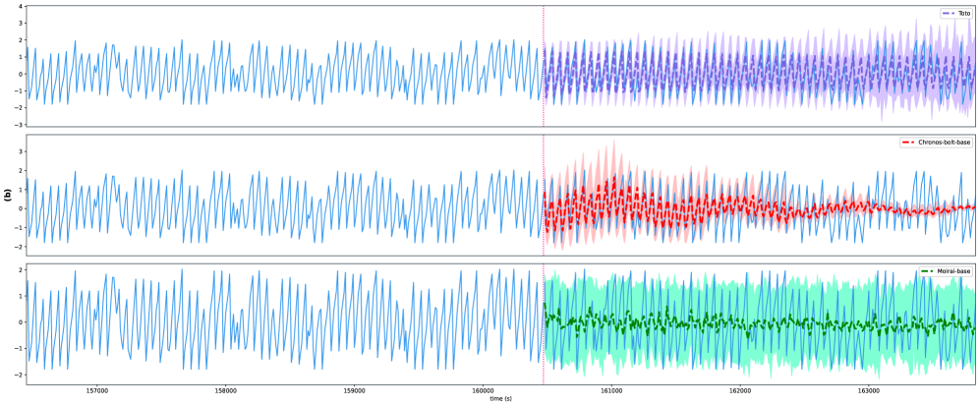The width and height of the screenshot is (980, 406).
Task: Click the 163000 x-axis tick label
Action: point(869,391)
